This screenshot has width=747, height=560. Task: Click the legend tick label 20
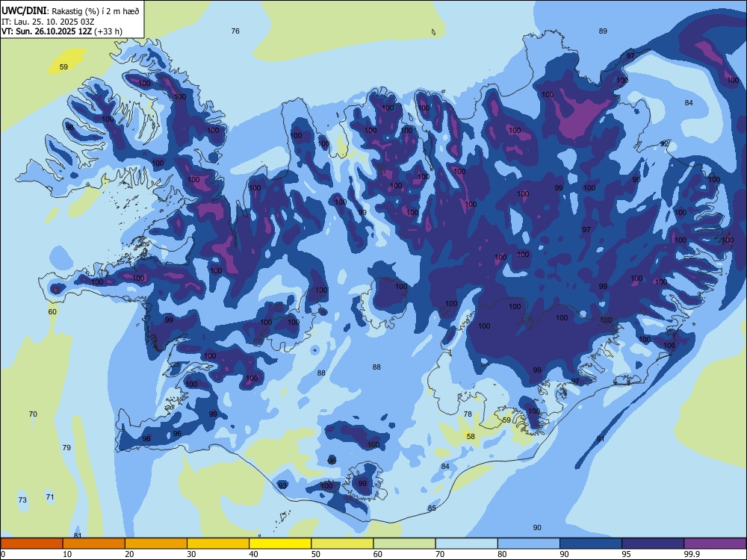tap(129, 554)
